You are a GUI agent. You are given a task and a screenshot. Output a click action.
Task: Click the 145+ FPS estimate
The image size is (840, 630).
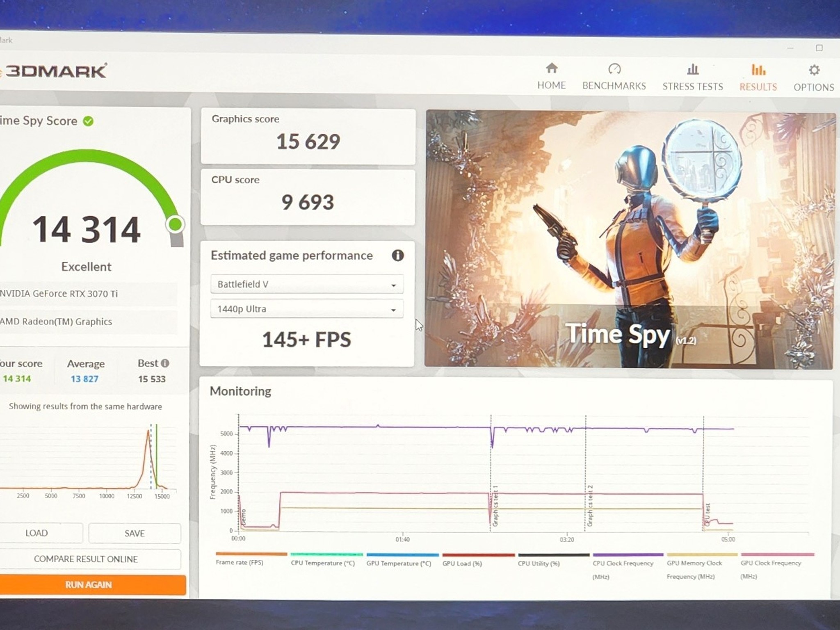[307, 340]
